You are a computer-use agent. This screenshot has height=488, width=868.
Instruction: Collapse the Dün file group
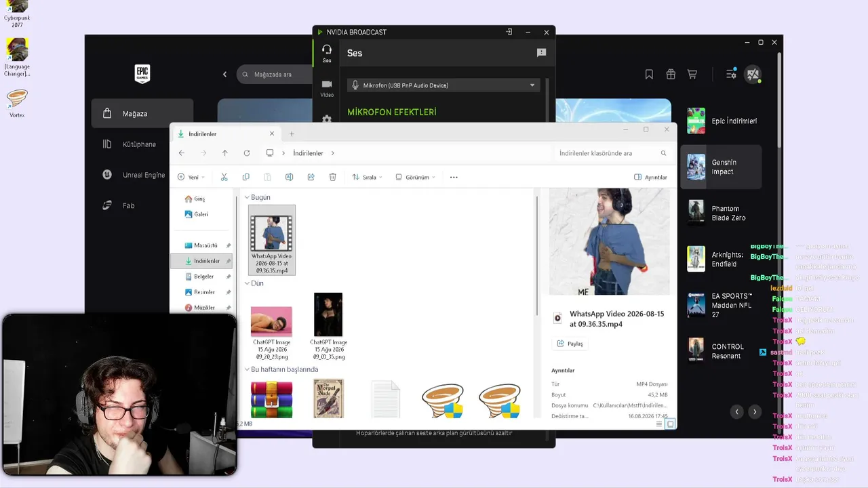click(248, 283)
